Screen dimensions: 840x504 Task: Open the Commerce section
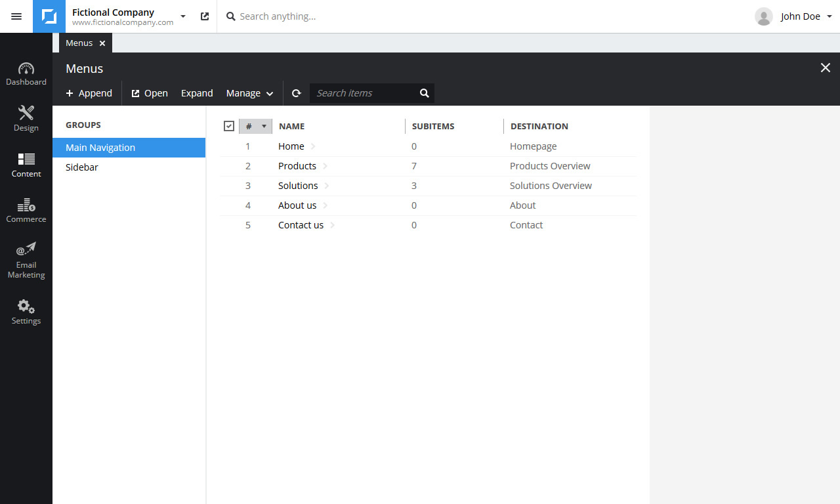click(26, 211)
